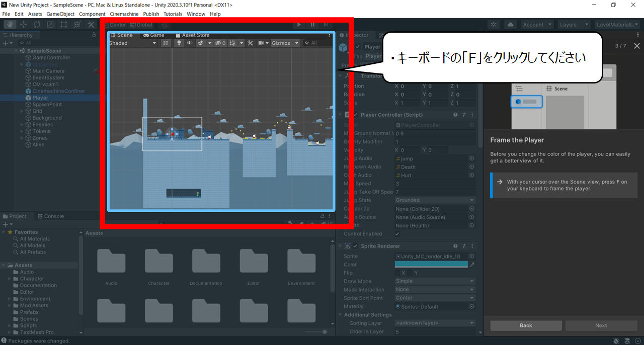This screenshot has height=345, width=644.
Task: Open the Jump State Grounded dropdown
Action: pyautogui.click(x=435, y=200)
